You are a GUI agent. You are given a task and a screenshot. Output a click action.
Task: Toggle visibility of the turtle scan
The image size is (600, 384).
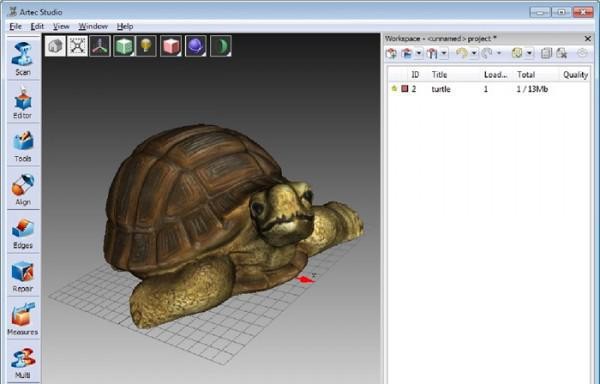point(394,89)
